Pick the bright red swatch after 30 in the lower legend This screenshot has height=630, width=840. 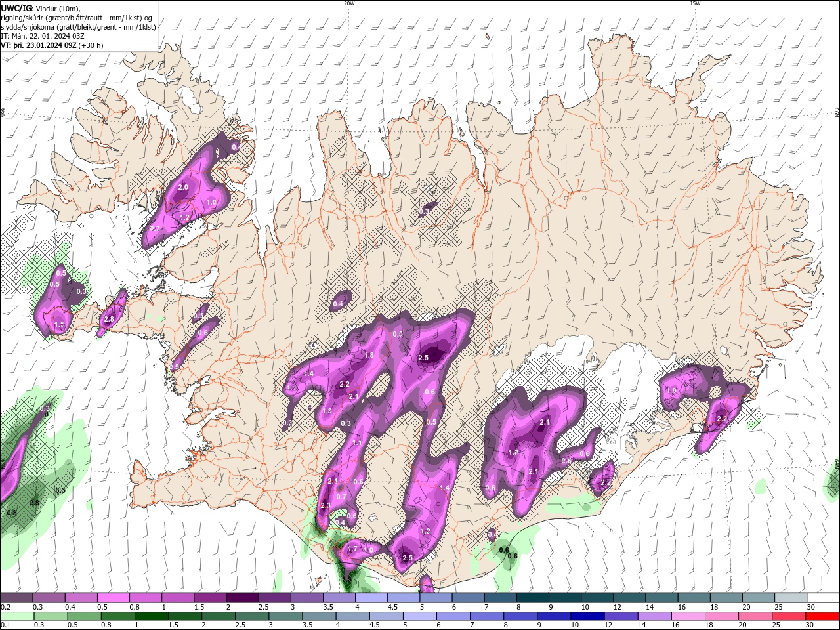click(823, 616)
